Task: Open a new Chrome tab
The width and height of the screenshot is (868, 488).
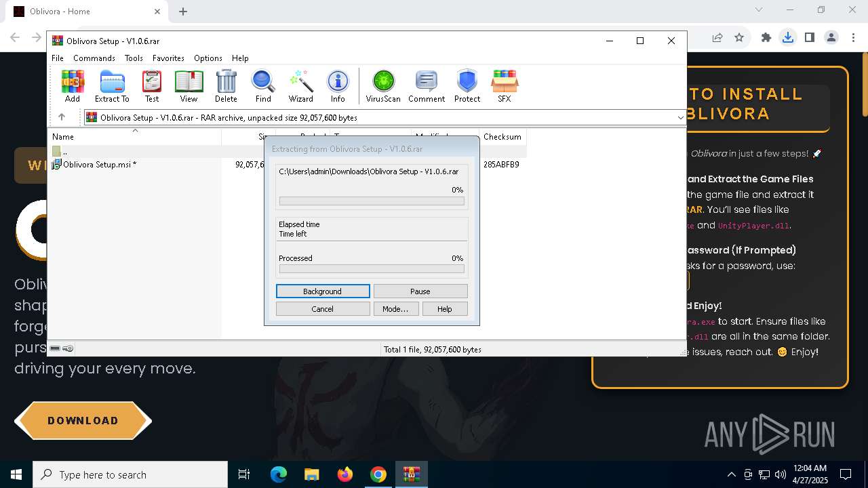Action: click(183, 12)
